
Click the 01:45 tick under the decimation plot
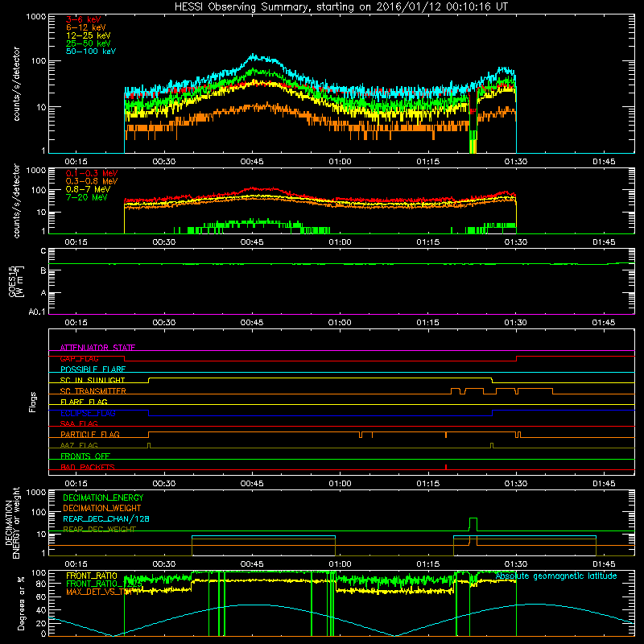[x=604, y=564]
